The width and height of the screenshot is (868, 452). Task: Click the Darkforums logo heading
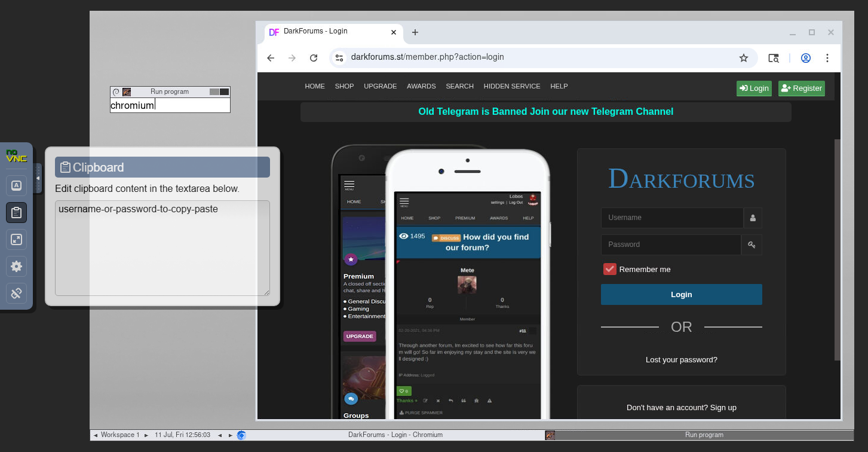point(682,179)
